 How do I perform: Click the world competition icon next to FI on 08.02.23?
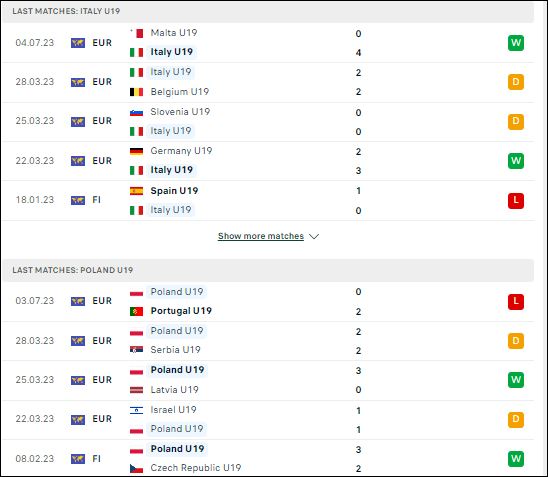78,459
